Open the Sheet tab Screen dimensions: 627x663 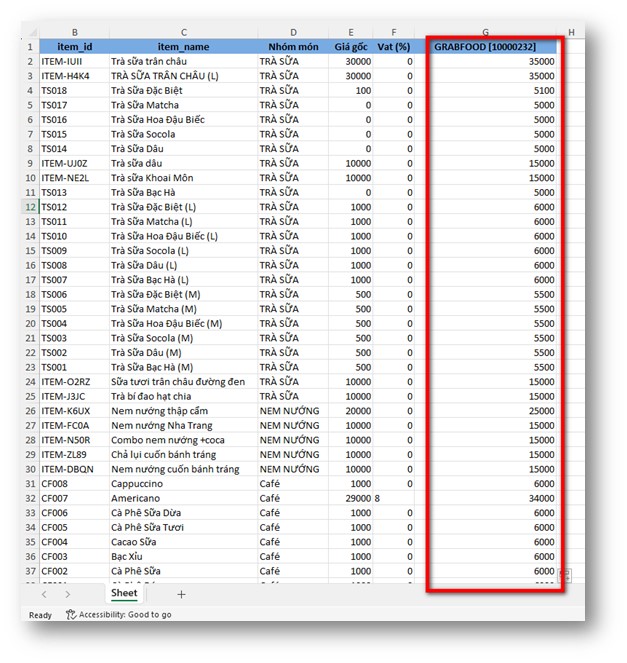coord(124,593)
